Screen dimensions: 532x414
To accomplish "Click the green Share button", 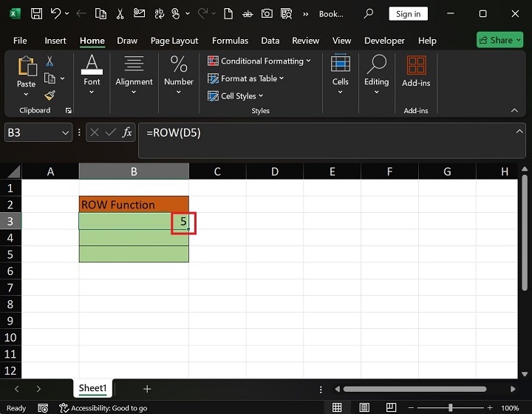I will click(500, 41).
